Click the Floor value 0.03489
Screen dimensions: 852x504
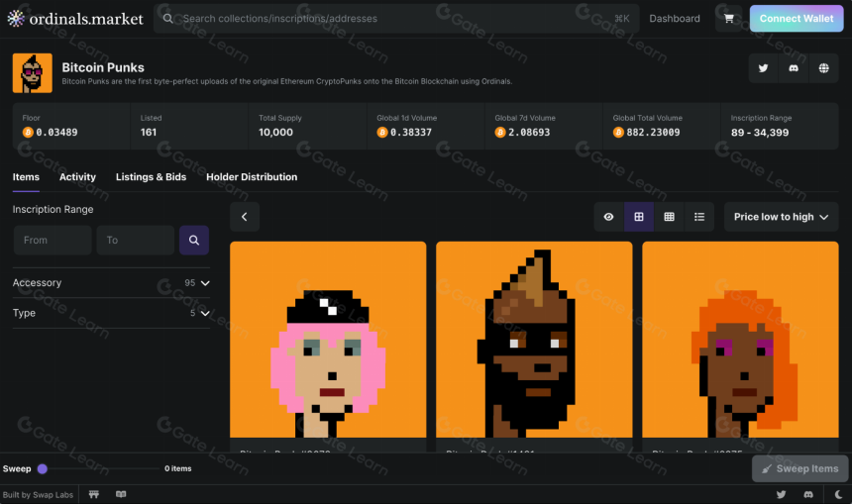click(x=56, y=132)
